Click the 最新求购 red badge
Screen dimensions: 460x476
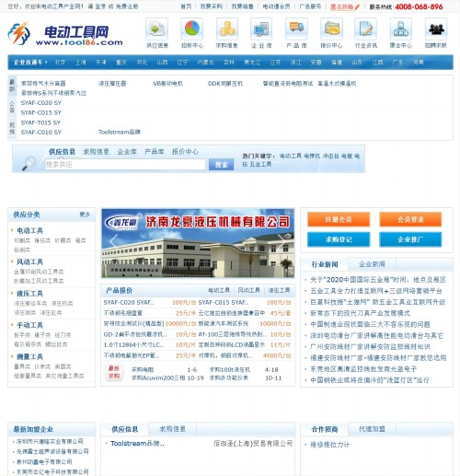(x=114, y=373)
